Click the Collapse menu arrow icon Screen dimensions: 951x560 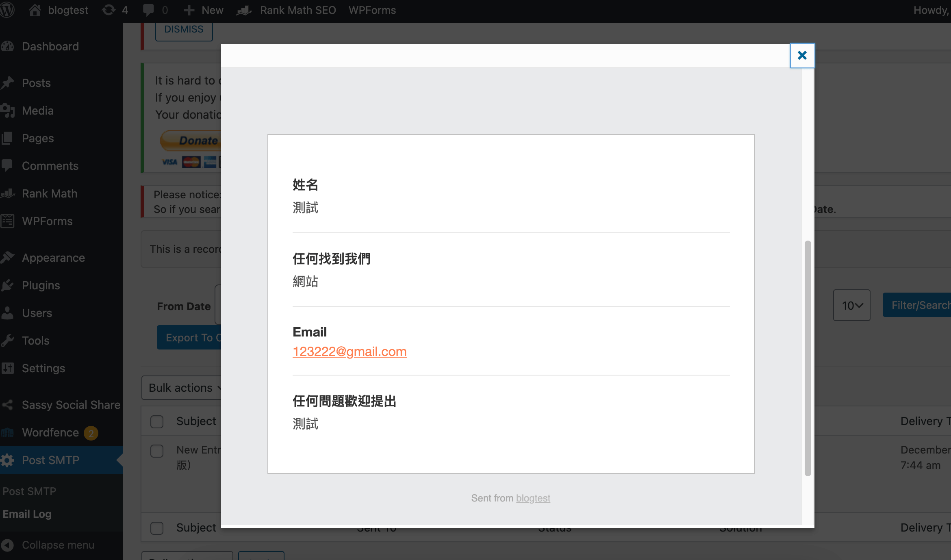click(x=8, y=545)
